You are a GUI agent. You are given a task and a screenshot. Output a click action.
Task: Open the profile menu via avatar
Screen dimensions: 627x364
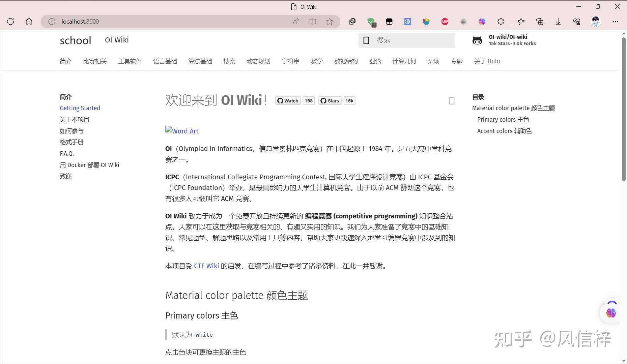point(596,21)
